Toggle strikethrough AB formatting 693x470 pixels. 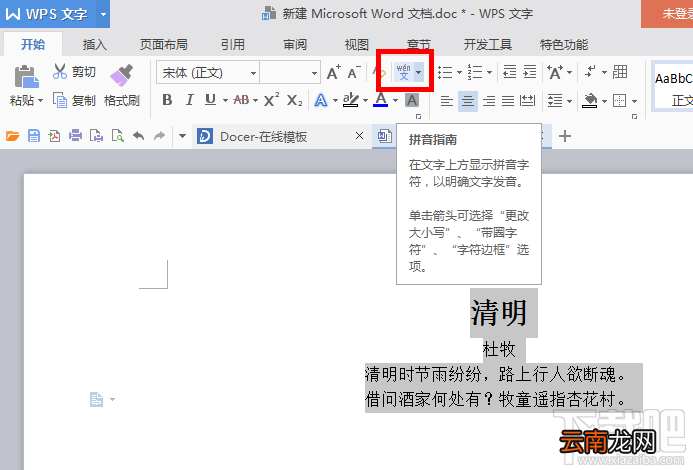[241, 100]
